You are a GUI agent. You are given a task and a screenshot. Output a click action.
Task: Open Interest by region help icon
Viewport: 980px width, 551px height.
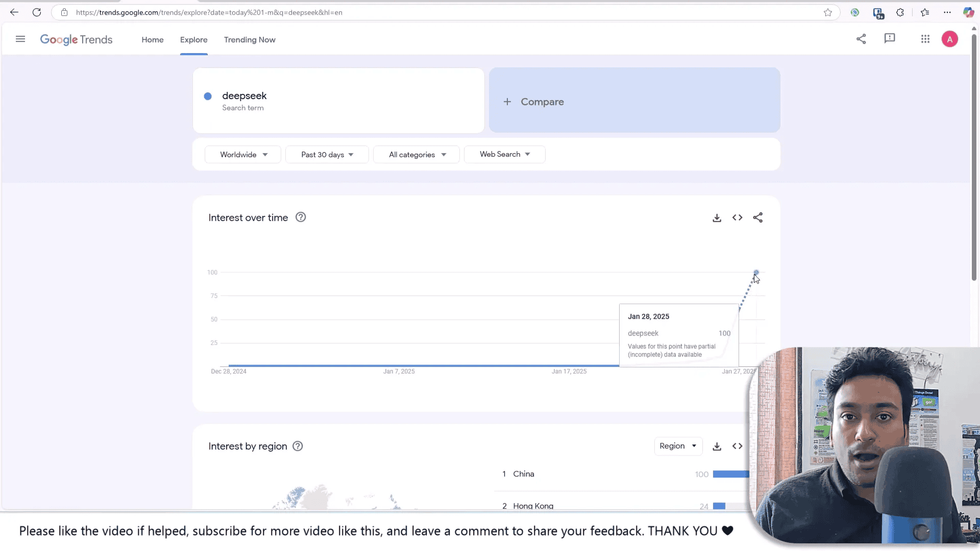point(298,446)
